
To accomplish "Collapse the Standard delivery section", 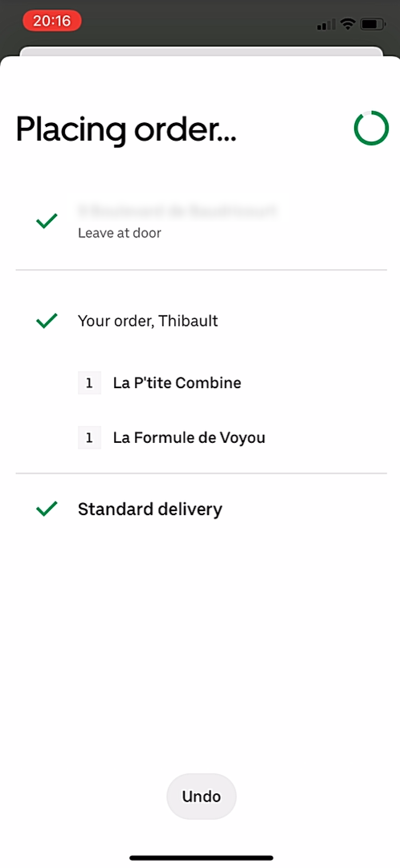I will 150,508.
